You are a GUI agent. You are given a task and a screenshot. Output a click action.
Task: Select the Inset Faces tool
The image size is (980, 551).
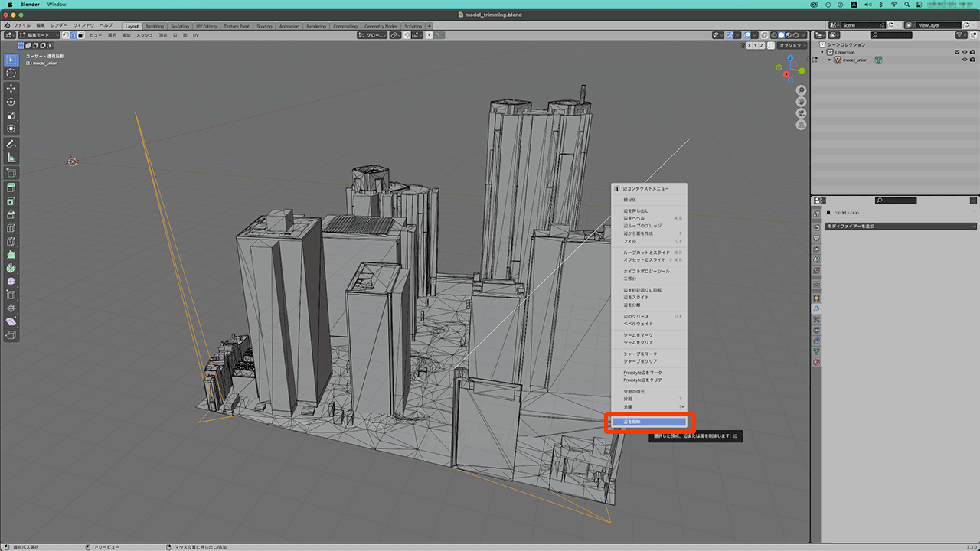pos(11,201)
